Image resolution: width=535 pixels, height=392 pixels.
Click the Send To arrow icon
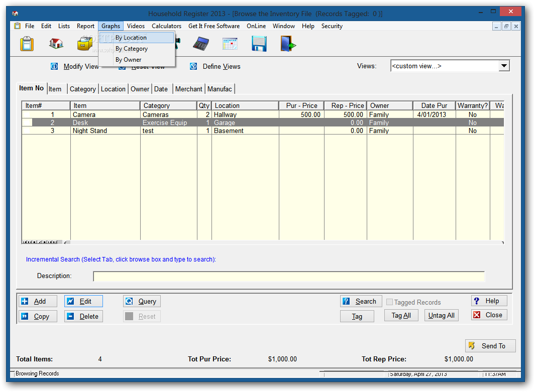click(472, 346)
